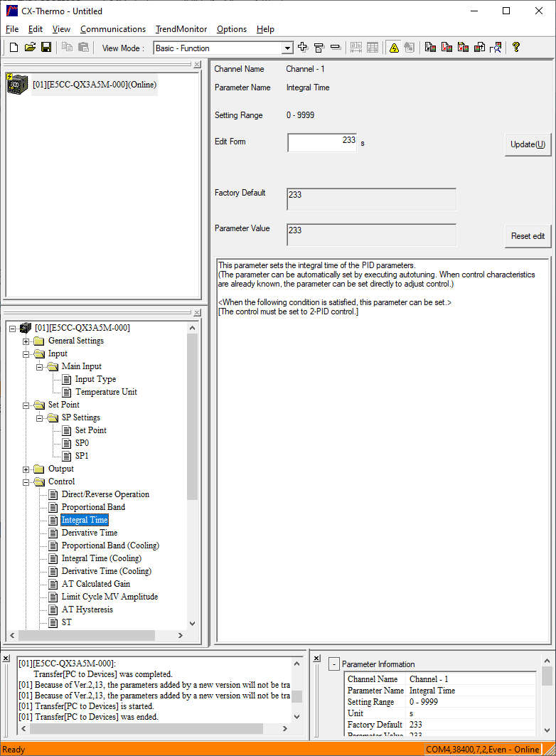
Task: Click the parameter layout icon beside the table icon
Action: pos(356,47)
